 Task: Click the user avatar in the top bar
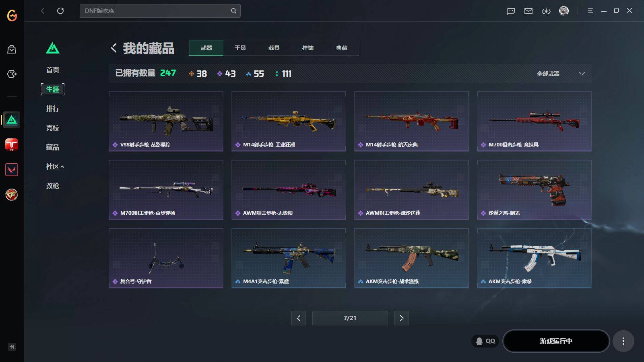point(564,11)
